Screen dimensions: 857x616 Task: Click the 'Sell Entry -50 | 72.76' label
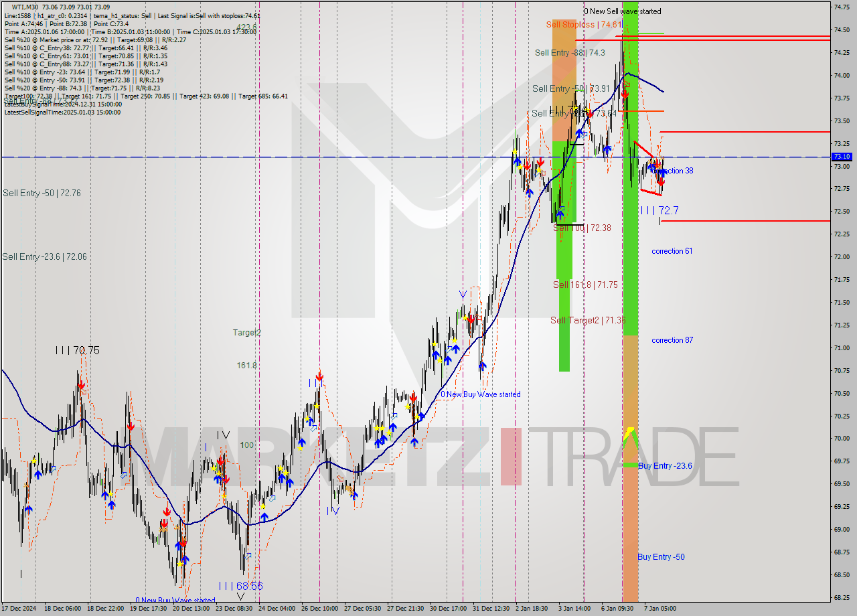pos(42,194)
